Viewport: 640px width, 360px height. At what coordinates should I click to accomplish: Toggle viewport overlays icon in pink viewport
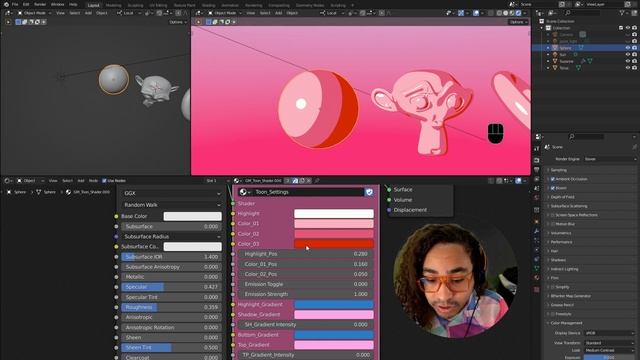point(476,13)
